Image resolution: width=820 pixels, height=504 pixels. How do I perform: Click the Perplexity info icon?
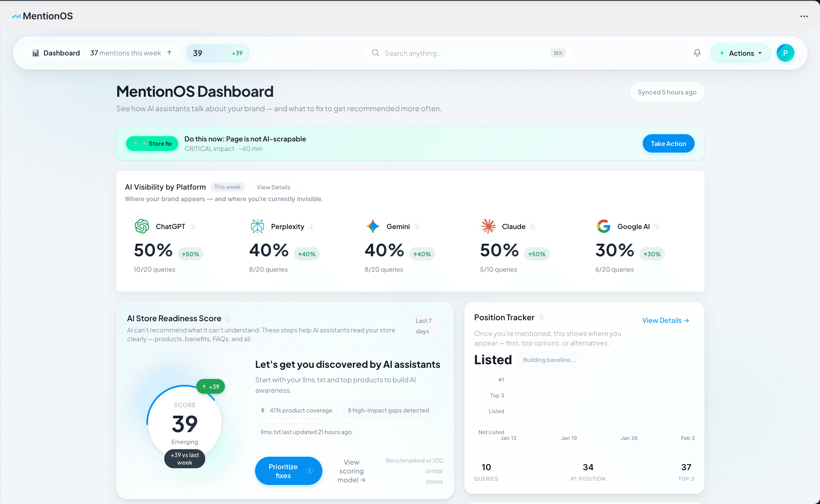click(x=312, y=227)
